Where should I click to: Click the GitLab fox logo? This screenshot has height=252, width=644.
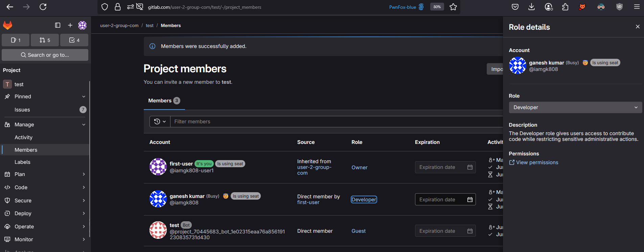point(8,25)
